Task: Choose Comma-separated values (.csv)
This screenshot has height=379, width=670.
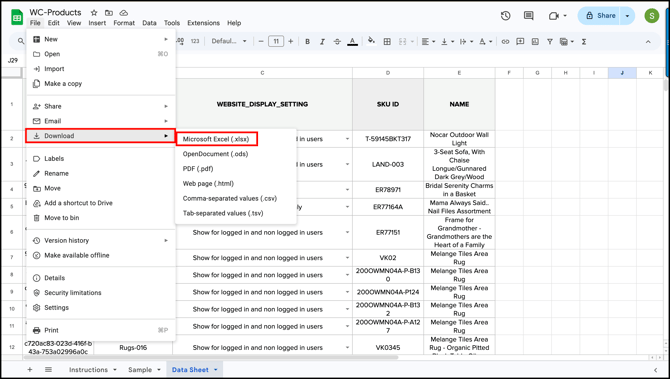Action: pos(230,198)
